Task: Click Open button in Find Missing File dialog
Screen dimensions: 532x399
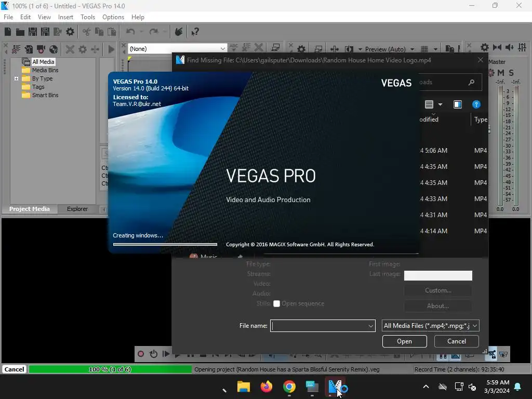Action: (x=404, y=341)
